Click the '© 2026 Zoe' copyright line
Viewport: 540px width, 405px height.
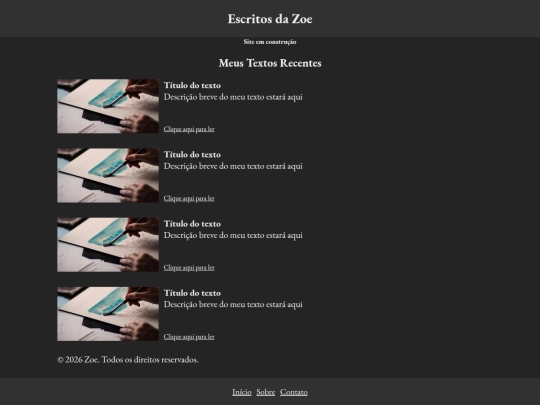(128, 360)
